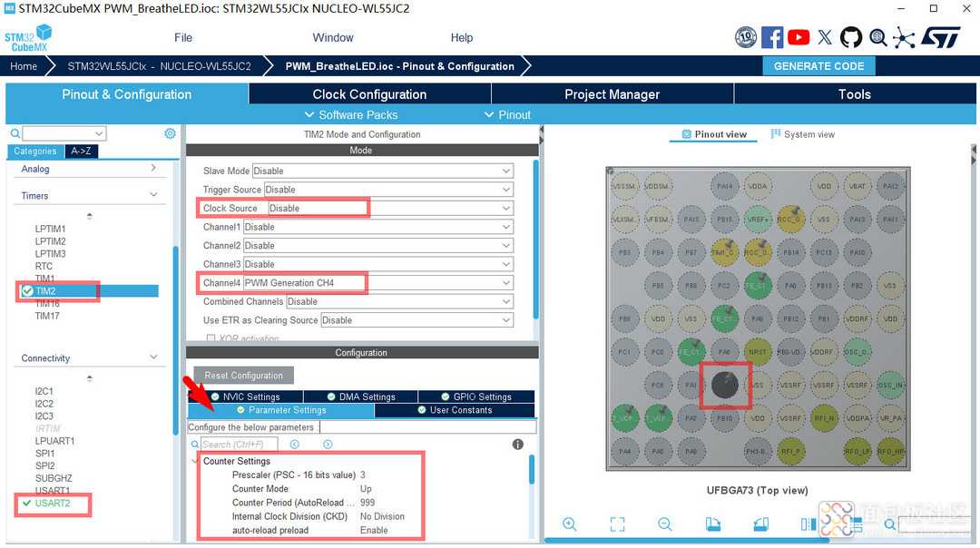Open the User Constants tab
980x548 pixels.
click(x=455, y=410)
